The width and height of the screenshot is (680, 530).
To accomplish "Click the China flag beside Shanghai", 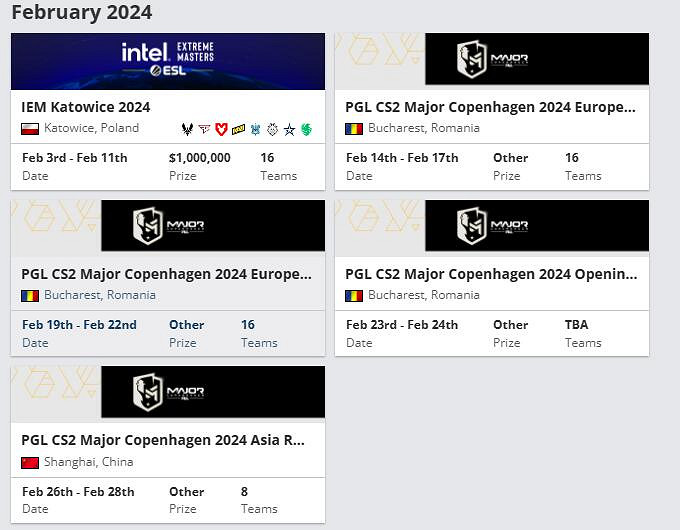I will (x=30, y=462).
